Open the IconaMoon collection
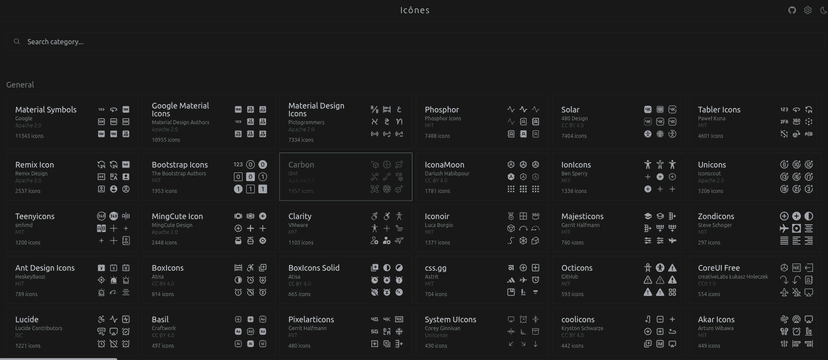828x360 pixels. click(x=482, y=177)
